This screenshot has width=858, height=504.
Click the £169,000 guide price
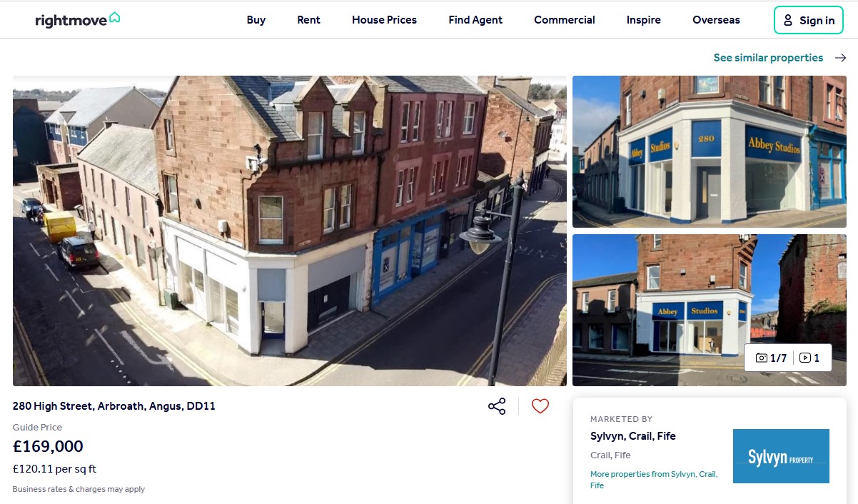click(x=48, y=447)
